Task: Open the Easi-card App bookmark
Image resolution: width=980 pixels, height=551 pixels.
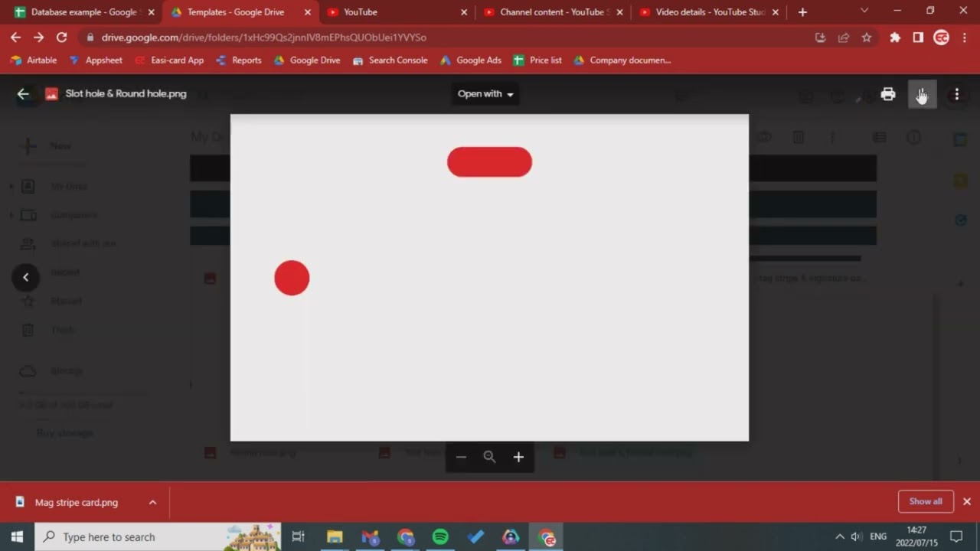Action: pyautogui.click(x=169, y=60)
